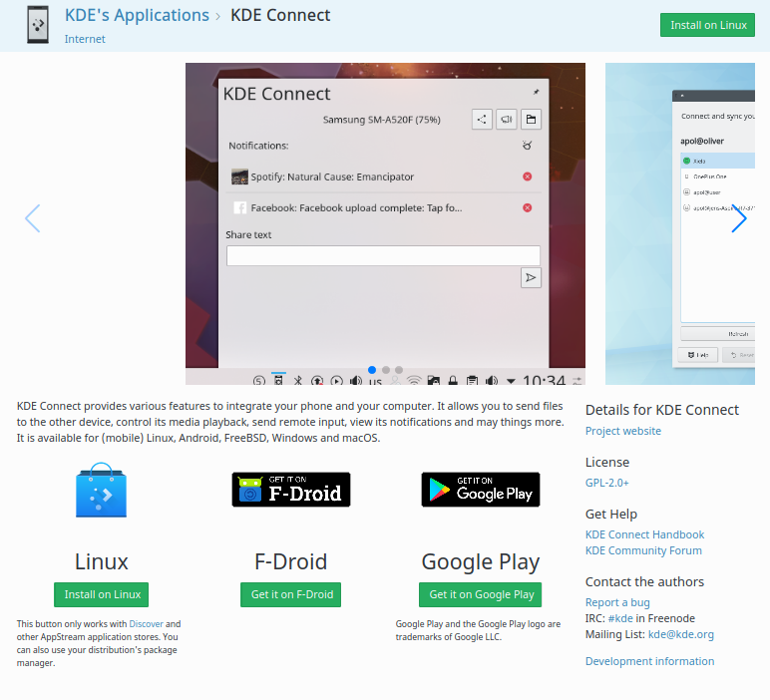Open the KDE's Applications breadcrumb link
The width and height of the screenshot is (770, 700).
point(137,15)
